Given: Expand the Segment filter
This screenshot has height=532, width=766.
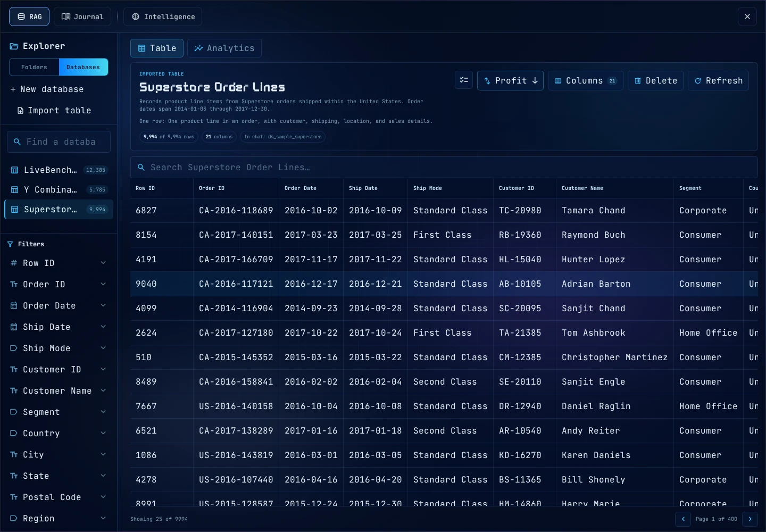Looking at the screenshot, I should pos(59,412).
